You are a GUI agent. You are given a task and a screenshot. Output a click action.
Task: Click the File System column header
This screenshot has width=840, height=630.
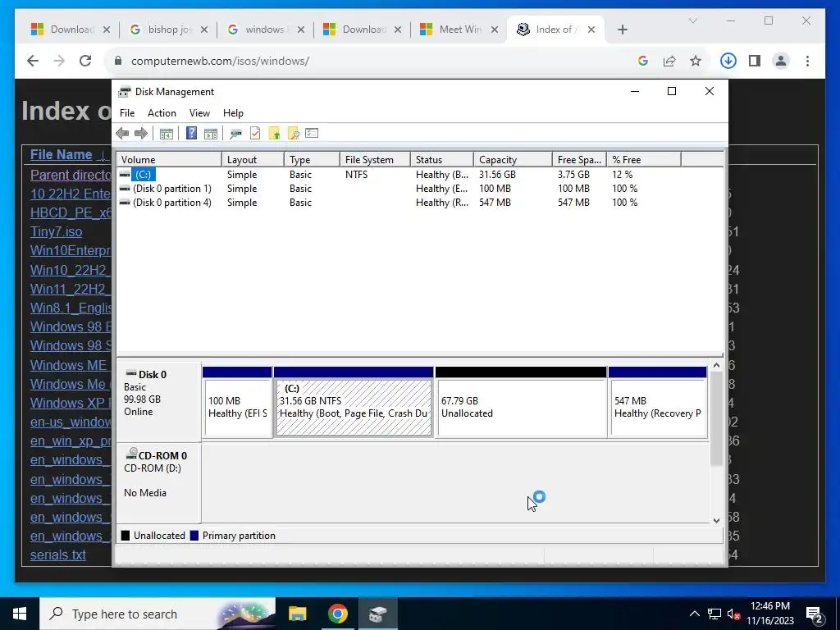(x=375, y=160)
